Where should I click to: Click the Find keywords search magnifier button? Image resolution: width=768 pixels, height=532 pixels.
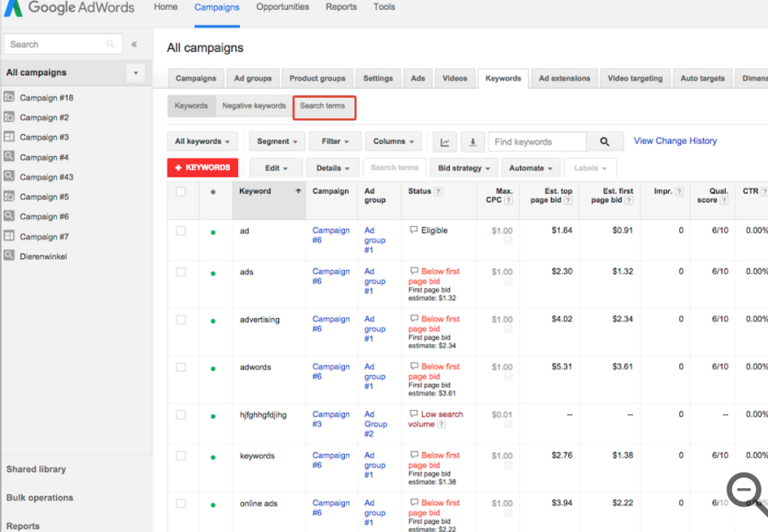(605, 142)
